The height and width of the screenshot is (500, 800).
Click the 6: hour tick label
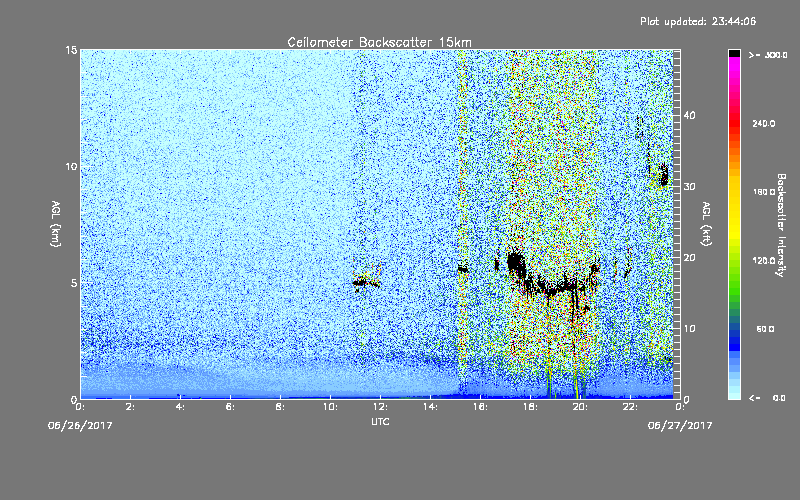coord(230,407)
